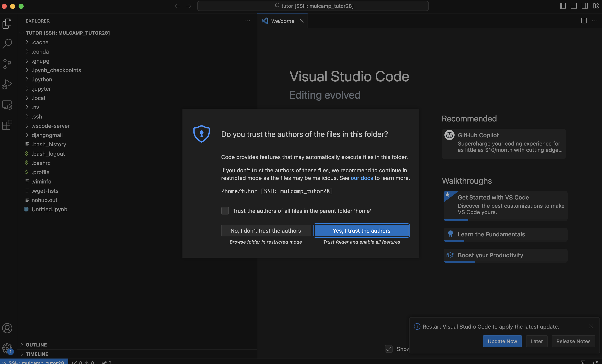
Task: Click the Go Forward arrow in the title bar
Action: [x=188, y=6]
